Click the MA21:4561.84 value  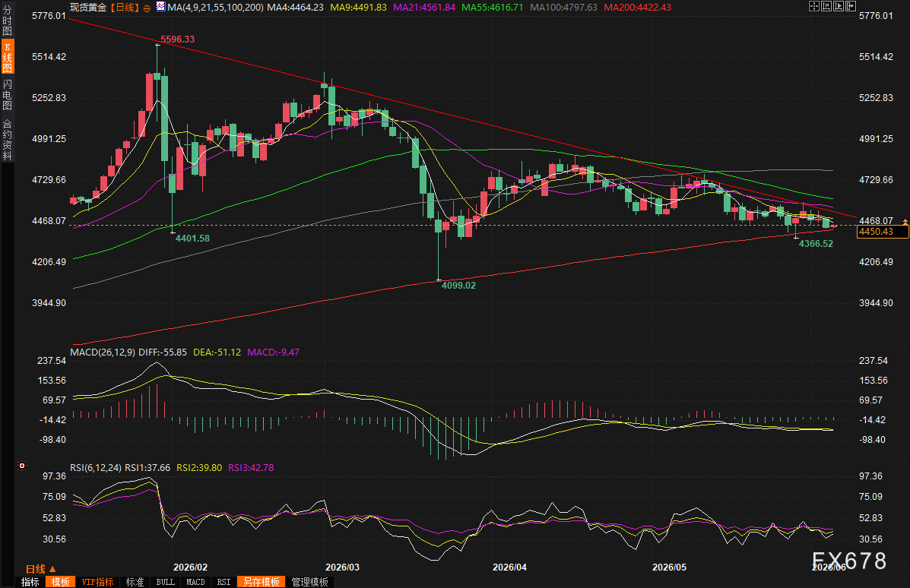coord(424,8)
